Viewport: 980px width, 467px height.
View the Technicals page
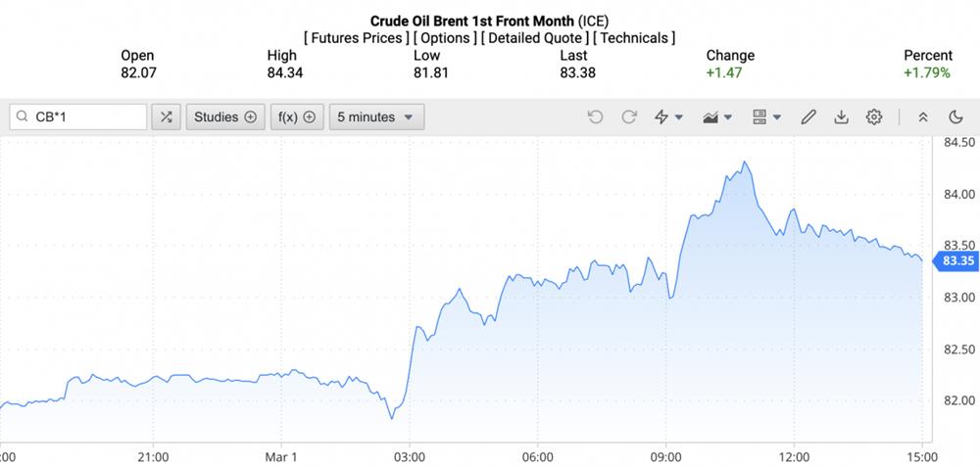(x=635, y=38)
